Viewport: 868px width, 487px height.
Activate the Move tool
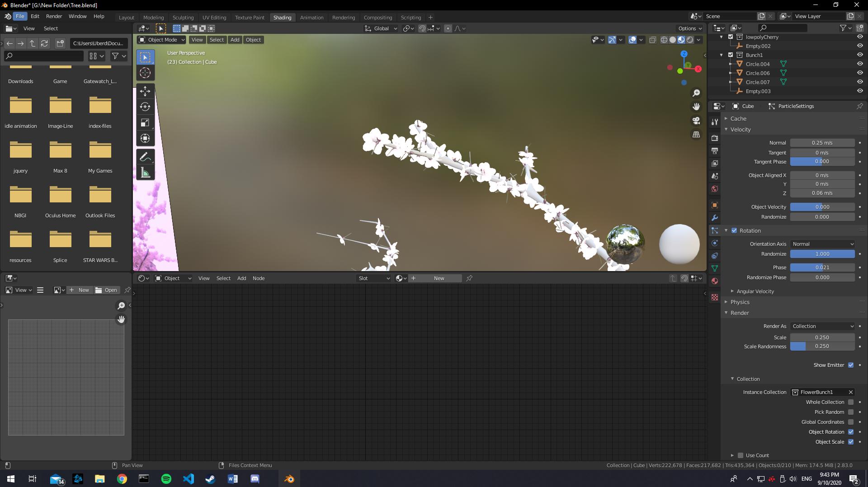[145, 91]
